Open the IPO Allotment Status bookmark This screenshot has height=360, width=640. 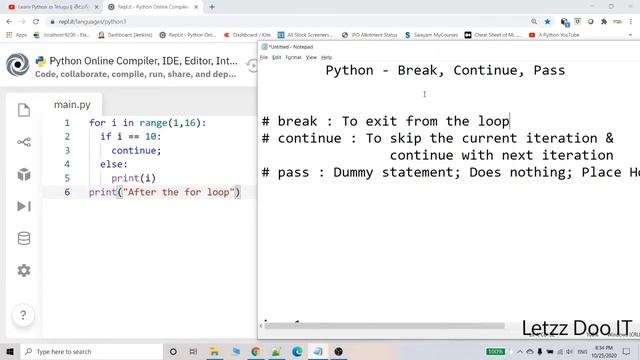coord(370,35)
